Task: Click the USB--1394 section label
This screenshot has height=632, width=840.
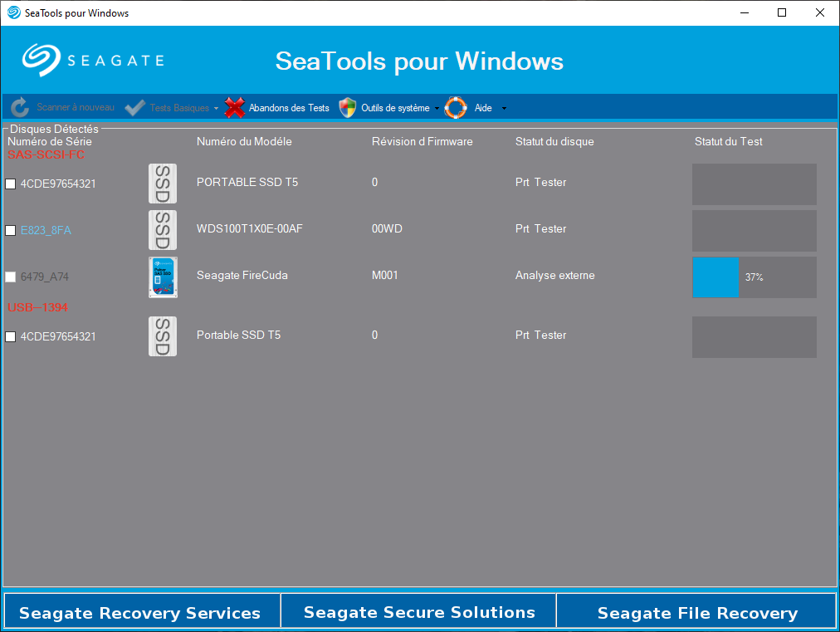Action: click(x=37, y=307)
